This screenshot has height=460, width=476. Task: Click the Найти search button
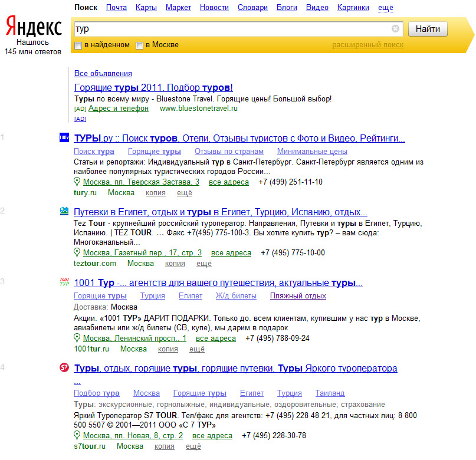(428, 29)
